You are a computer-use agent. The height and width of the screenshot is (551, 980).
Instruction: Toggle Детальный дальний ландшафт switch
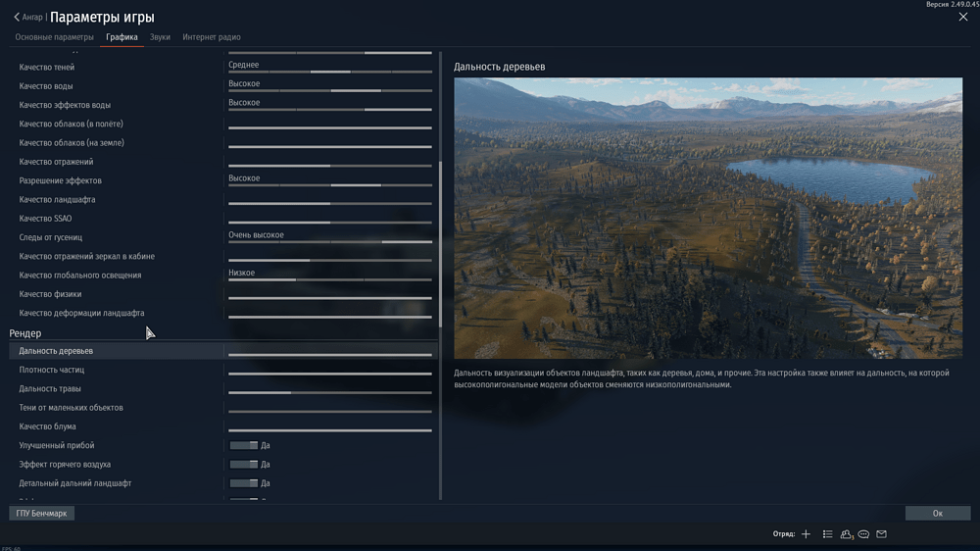click(243, 483)
